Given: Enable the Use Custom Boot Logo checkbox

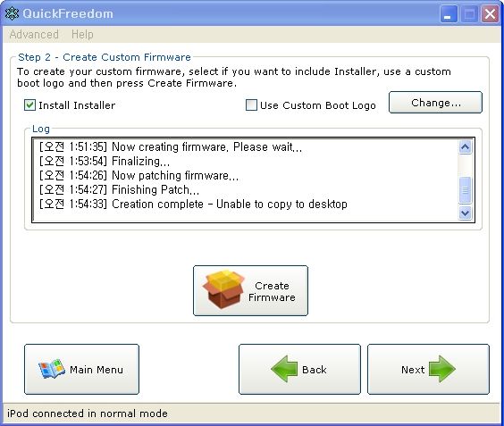Looking at the screenshot, I should point(251,105).
